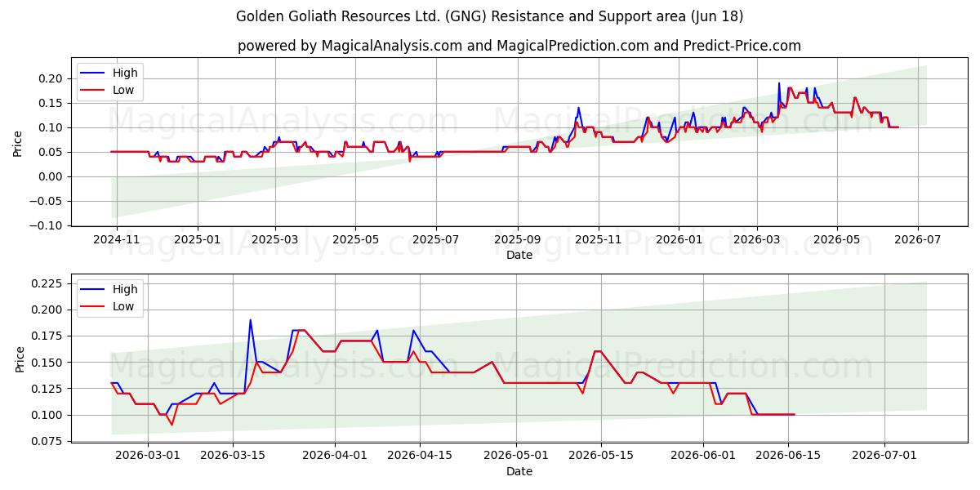Viewport: 980px width, 490px height.
Task: Click the 0.19 High spike in bottom chart
Action: (250, 320)
